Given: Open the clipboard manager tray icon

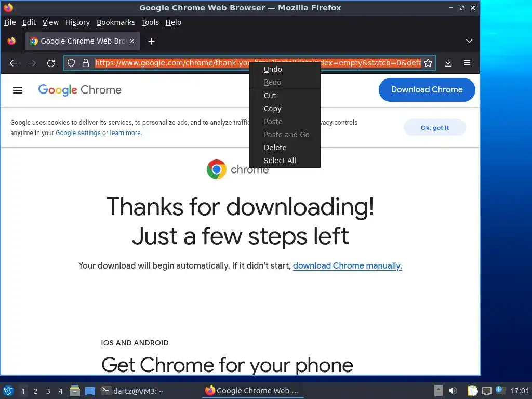Looking at the screenshot, I should coord(472,391).
